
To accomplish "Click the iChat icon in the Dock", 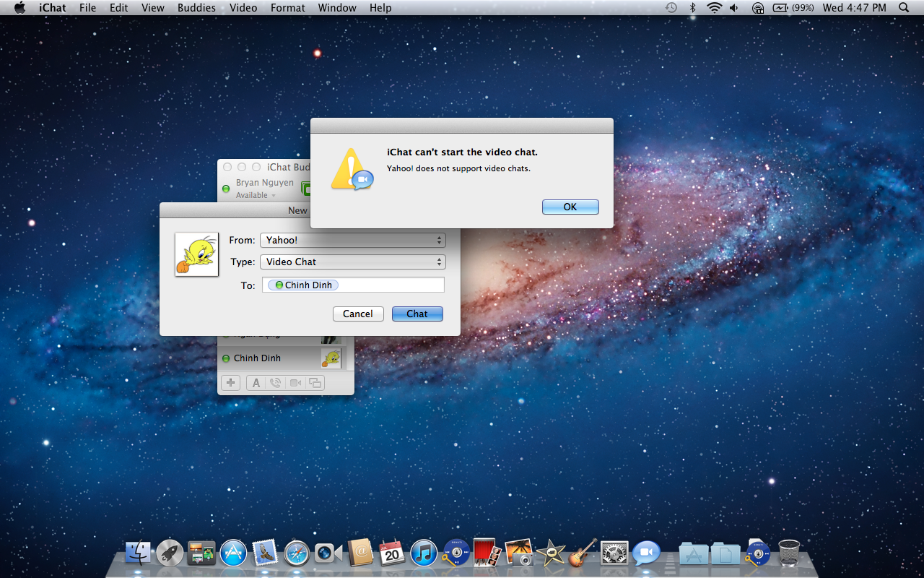I will 646,553.
